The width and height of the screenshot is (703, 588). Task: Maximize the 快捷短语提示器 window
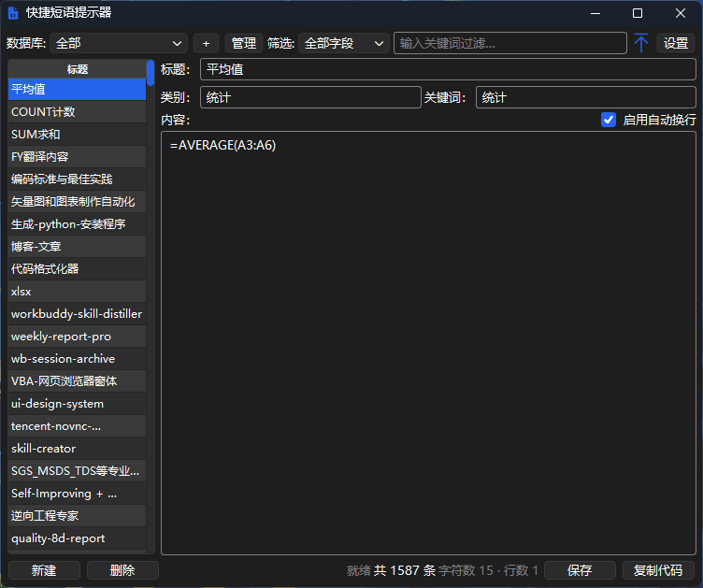tap(638, 13)
